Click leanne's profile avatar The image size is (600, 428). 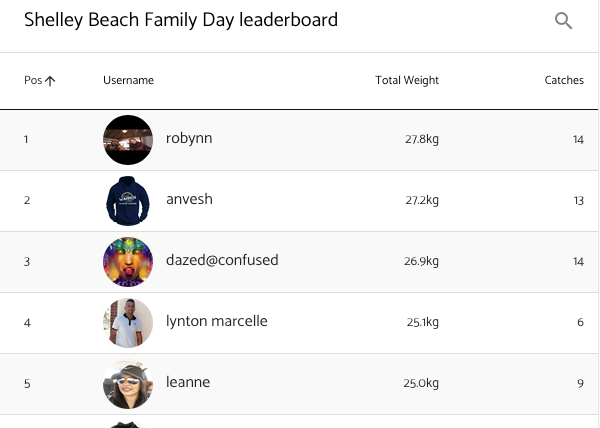128,383
